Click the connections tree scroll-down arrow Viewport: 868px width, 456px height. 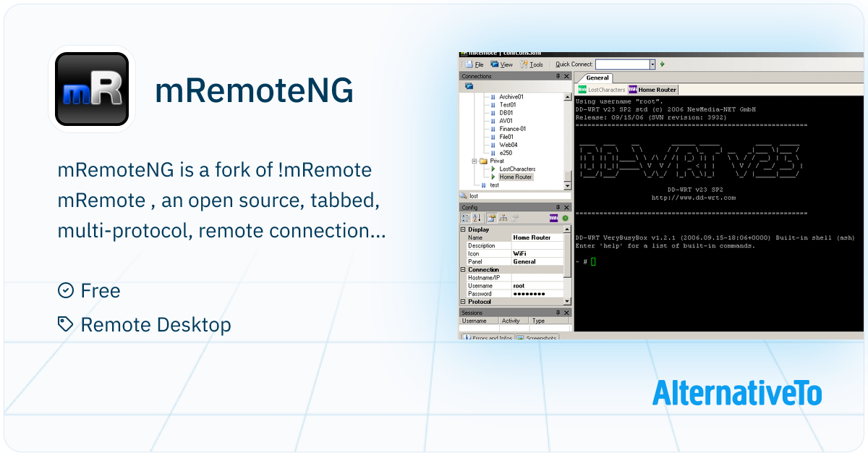[567, 186]
